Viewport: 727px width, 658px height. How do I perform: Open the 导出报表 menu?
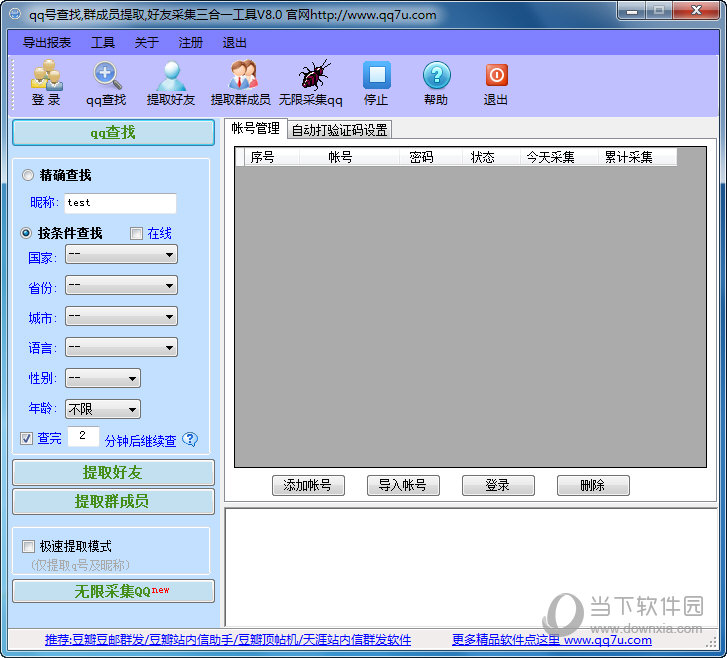[47, 43]
